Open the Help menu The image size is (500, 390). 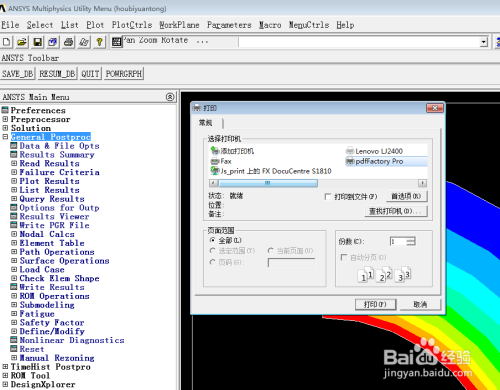click(x=345, y=25)
